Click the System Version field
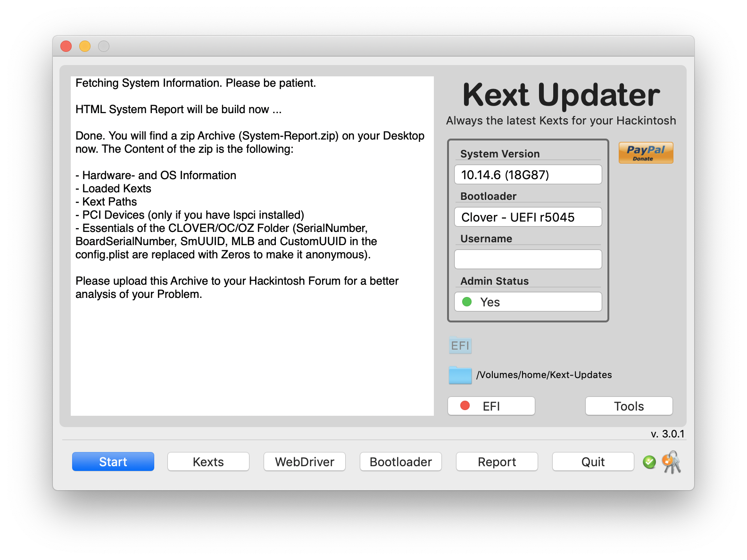 pyautogui.click(x=528, y=174)
